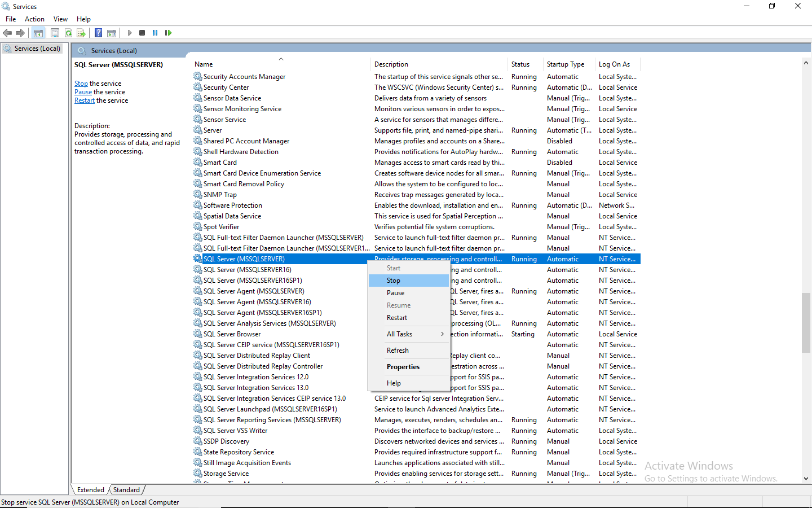Viewport: 812px width, 508px height.
Task: Click the Back arrow toolbar icon
Action: coord(7,33)
